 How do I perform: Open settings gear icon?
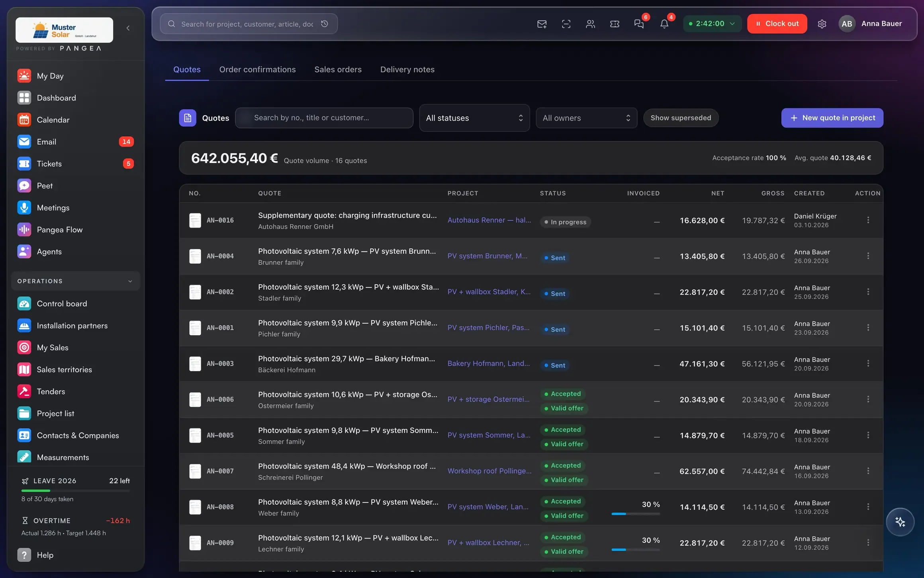tap(822, 24)
